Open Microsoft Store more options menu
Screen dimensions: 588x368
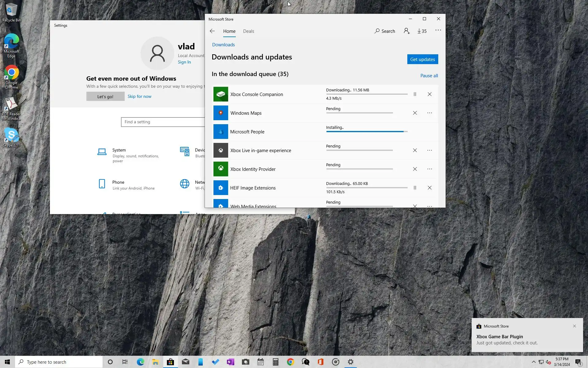(x=438, y=30)
